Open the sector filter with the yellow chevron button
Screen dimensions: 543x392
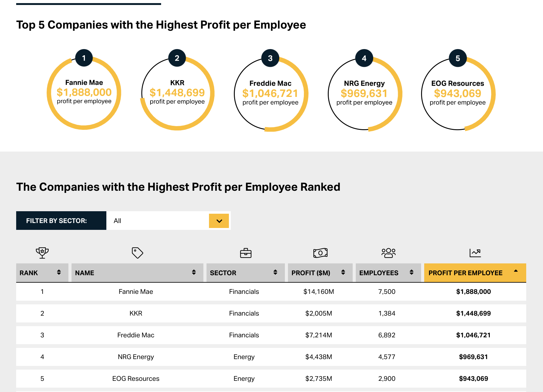[219, 221]
